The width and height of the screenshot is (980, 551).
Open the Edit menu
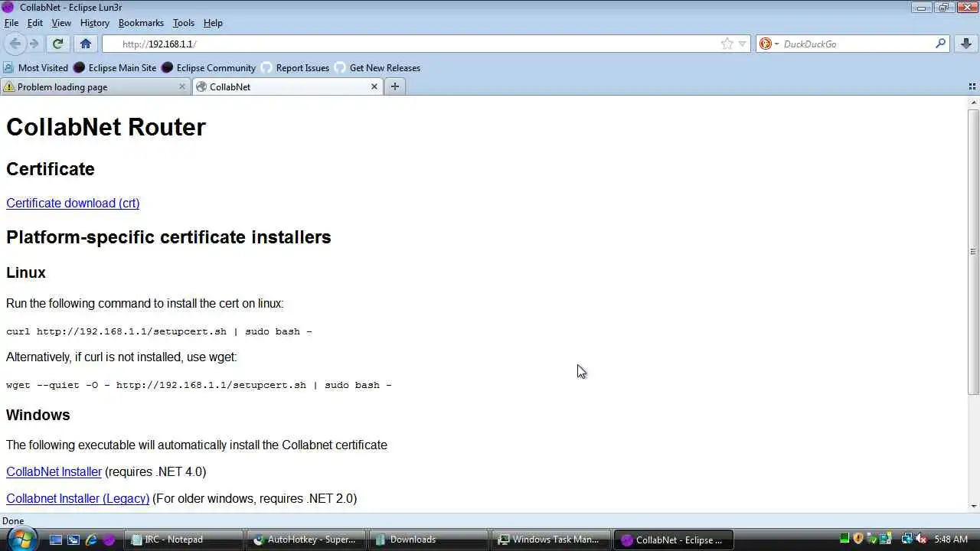pos(35,23)
